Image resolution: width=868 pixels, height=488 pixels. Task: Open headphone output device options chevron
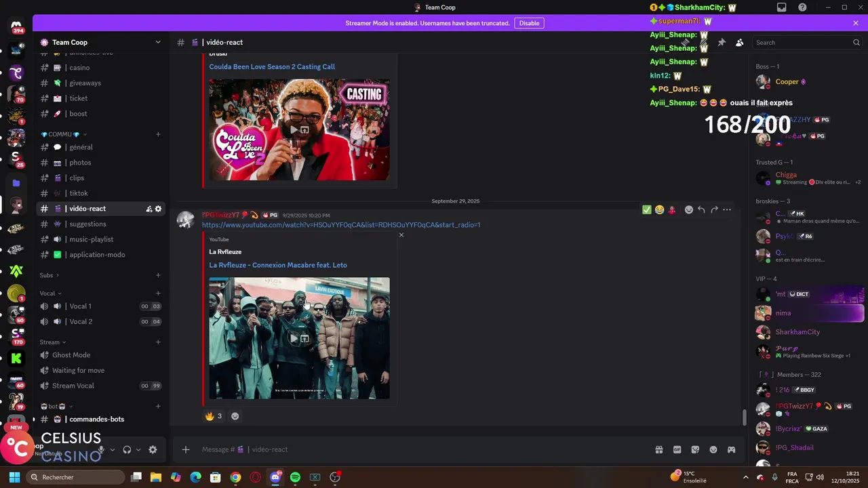tap(138, 449)
